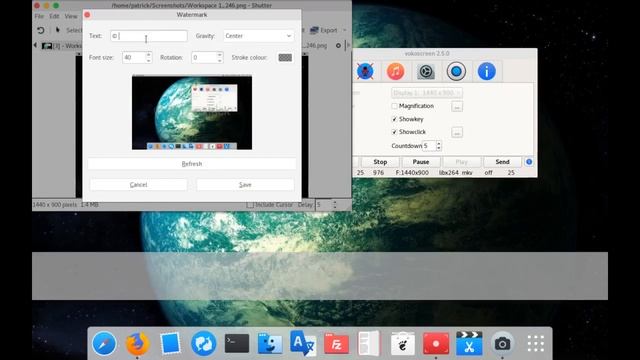
Task: Click the Font size value field
Action: (134, 58)
